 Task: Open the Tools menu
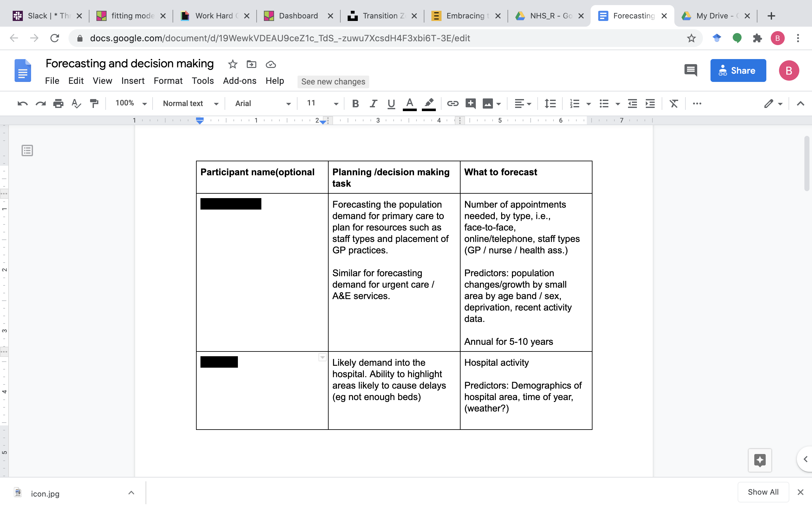tap(203, 81)
